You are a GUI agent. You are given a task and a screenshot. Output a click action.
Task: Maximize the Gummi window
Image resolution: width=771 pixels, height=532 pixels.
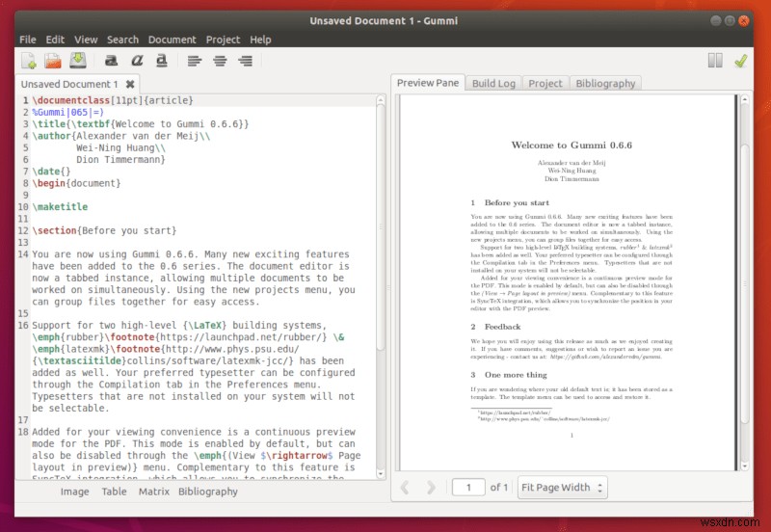[730, 20]
